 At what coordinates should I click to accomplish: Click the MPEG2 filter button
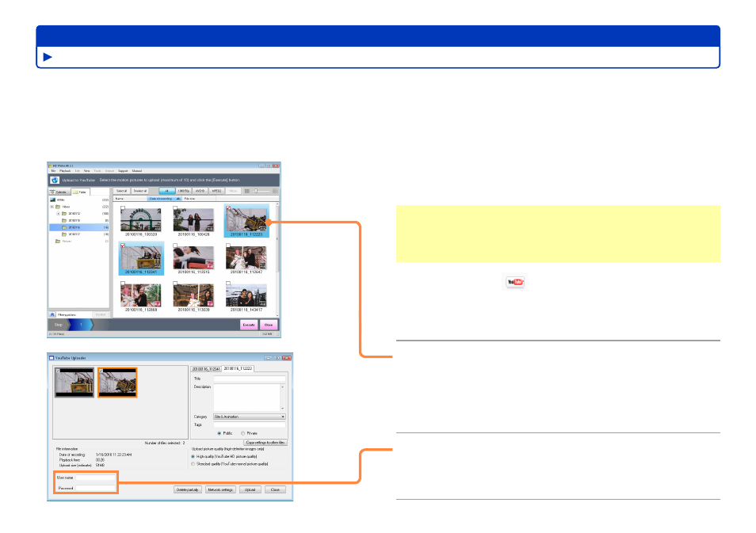coord(216,192)
